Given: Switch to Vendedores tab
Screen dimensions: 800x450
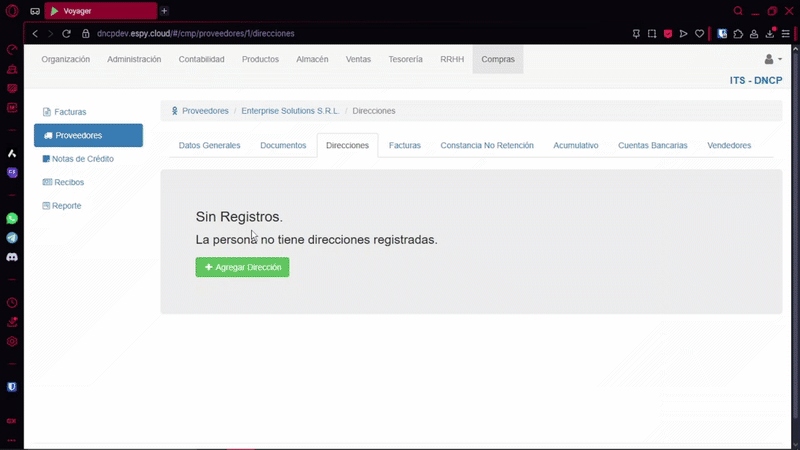Looking at the screenshot, I should click(x=729, y=145).
